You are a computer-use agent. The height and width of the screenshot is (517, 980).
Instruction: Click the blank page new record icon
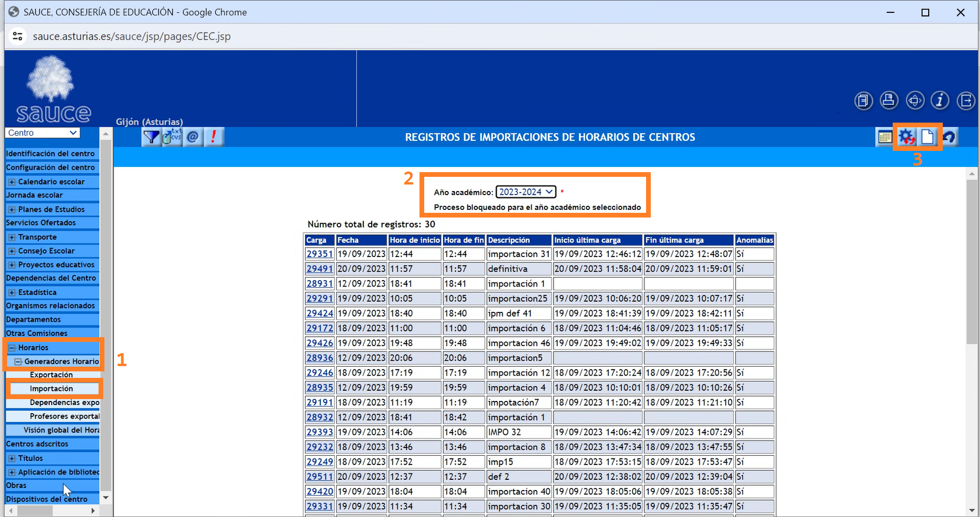[x=928, y=137]
